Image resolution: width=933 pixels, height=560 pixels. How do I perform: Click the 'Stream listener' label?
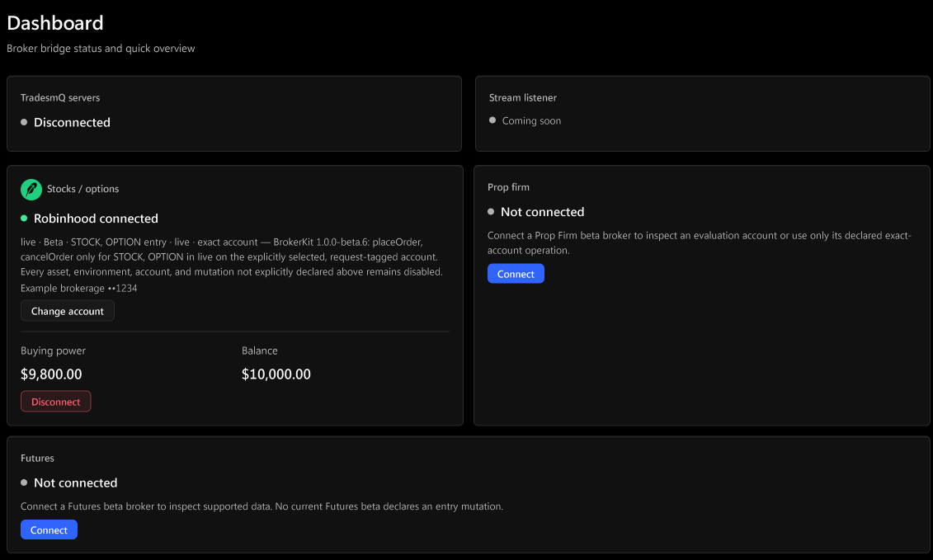coord(523,97)
